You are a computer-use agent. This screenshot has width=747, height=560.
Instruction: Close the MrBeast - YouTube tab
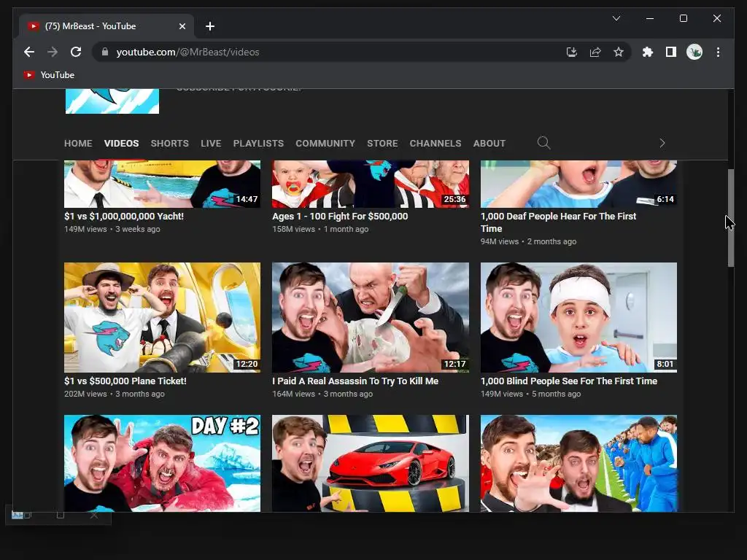182,26
